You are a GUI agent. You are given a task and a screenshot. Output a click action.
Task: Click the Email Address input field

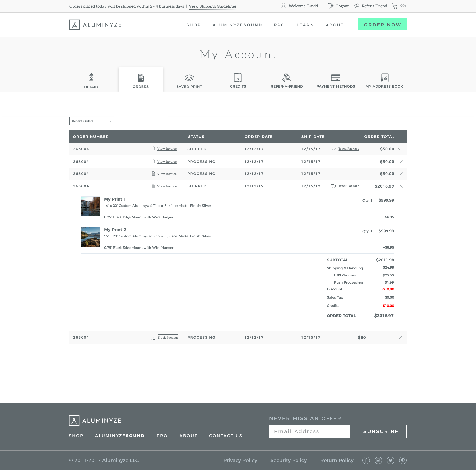[309, 431]
